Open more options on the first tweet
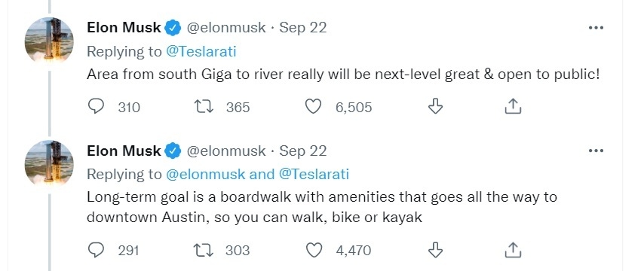The image size is (644, 271). pyautogui.click(x=596, y=28)
